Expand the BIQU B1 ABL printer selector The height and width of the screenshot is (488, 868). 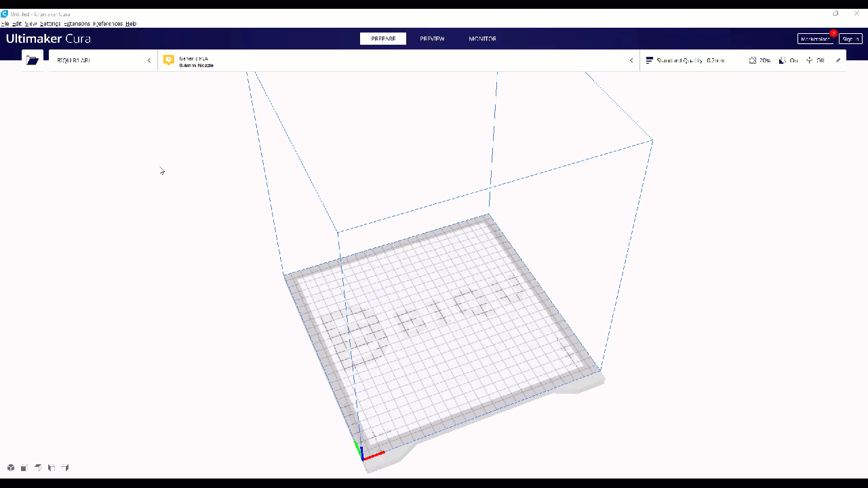click(103, 60)
